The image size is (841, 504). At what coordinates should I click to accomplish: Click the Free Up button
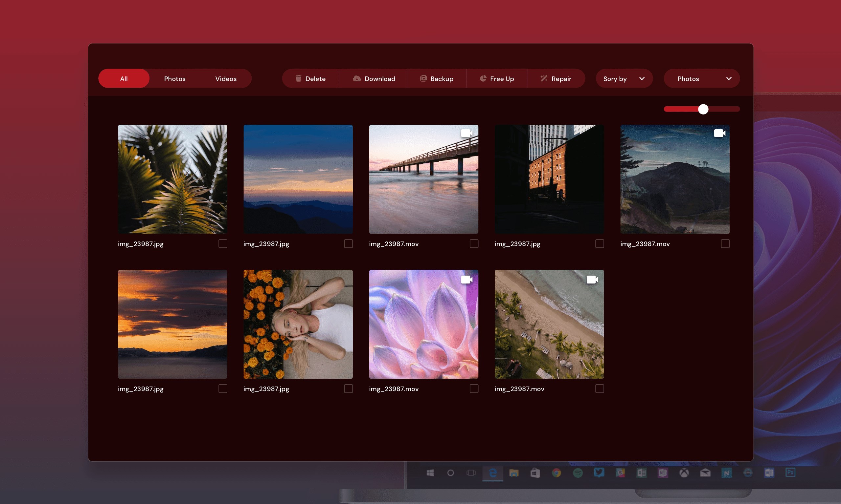click(x=497, y=78)
